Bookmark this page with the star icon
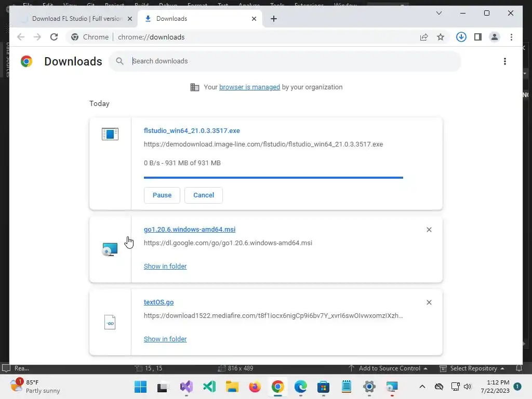 coord(441,37)
